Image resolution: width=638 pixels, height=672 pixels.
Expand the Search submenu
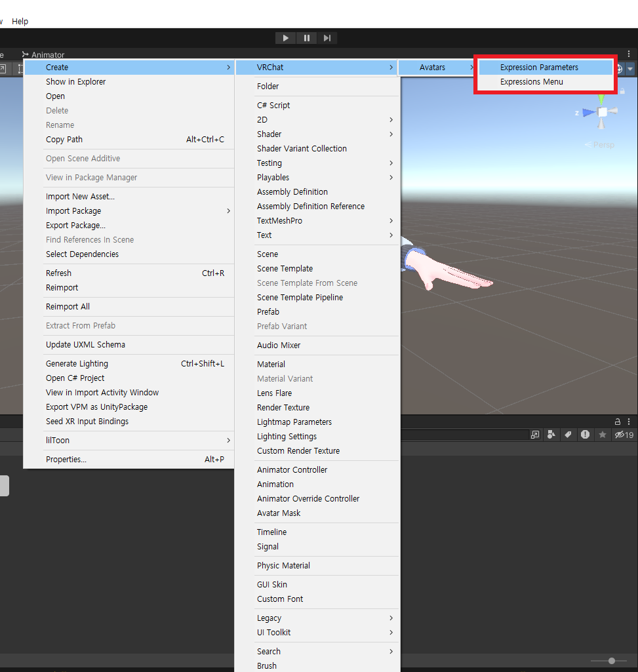pos(318,652)
